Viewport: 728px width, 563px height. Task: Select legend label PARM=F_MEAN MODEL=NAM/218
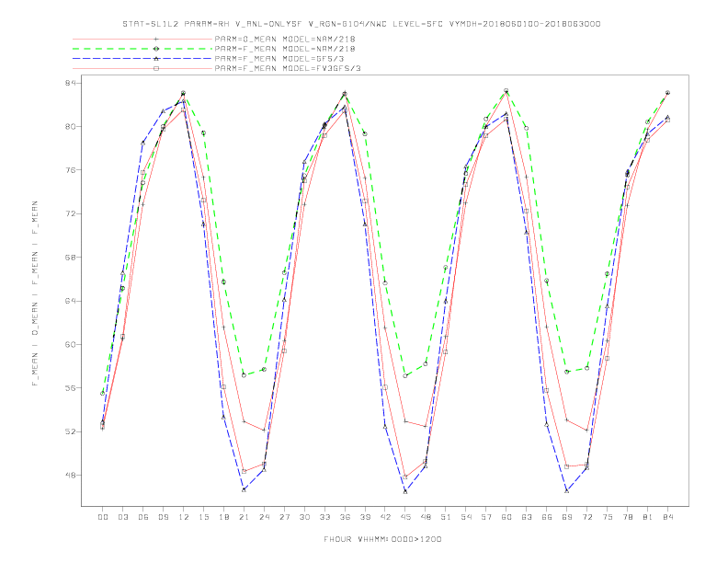pyautogui.click(x=285, y=49)
